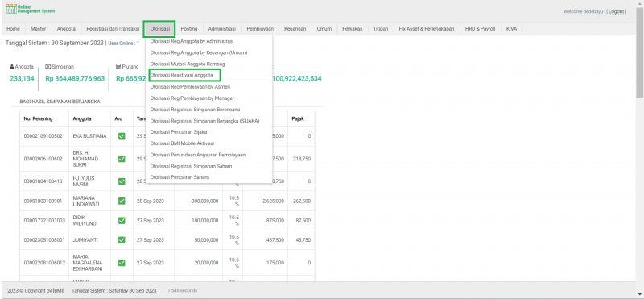Click account number 00001803100901
Screen dimensions: 644x299
pos(43,201)
